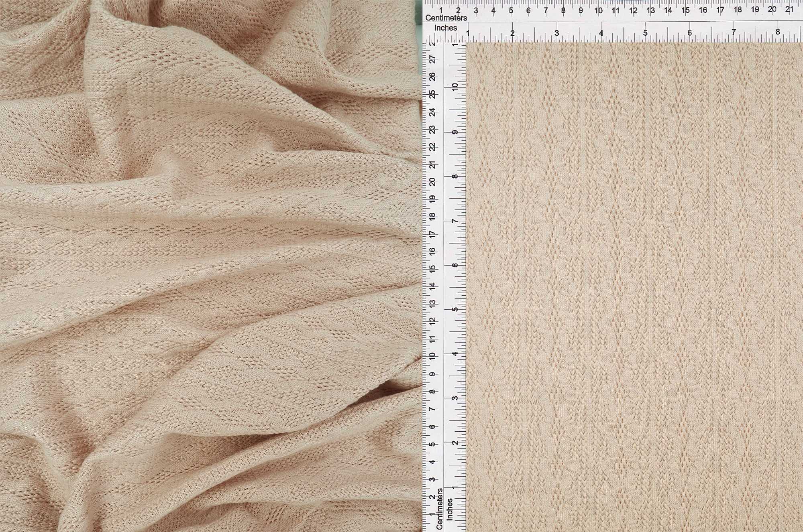Click the 27 centimeter mark on vertical ruler
Viewport: 803px width, 532px height.
(432, 59)
